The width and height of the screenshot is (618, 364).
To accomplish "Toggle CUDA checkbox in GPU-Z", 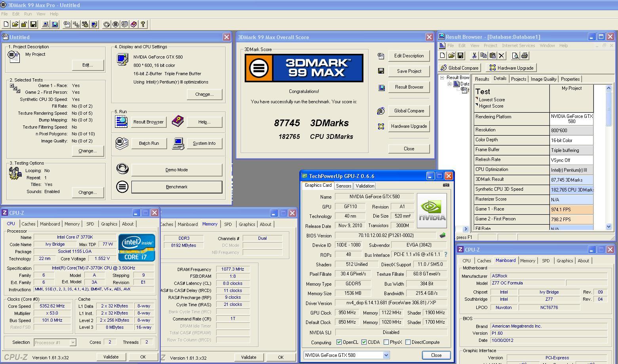I will coord(364,342).
